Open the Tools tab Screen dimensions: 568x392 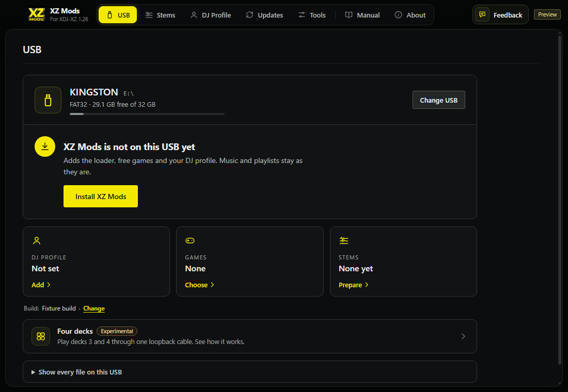pos(312,15)
